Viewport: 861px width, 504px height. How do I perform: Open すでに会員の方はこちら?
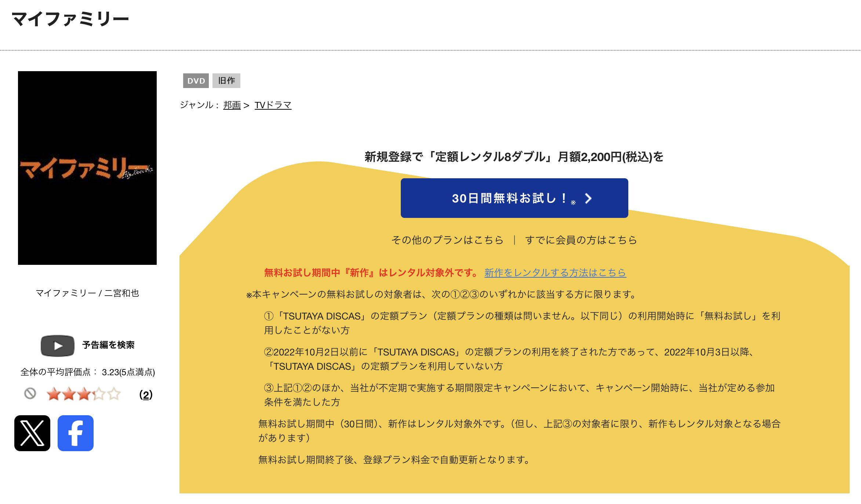point(581,240)
